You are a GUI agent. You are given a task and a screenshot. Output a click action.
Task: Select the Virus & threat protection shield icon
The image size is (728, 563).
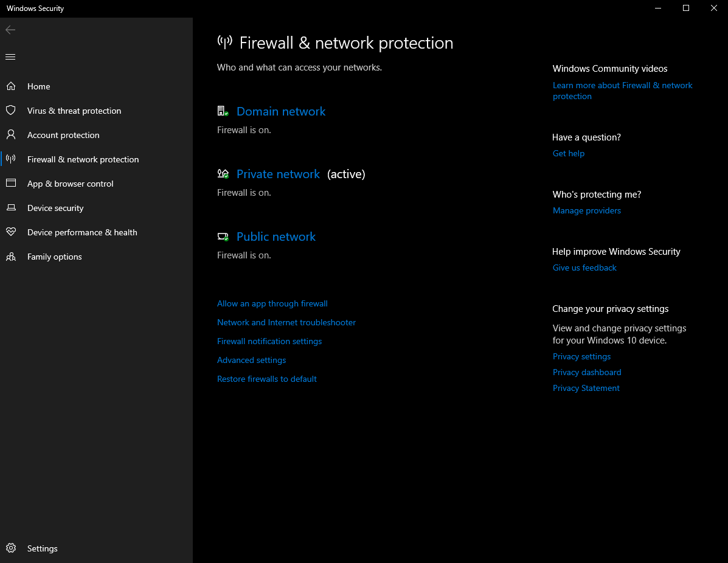(x=11, y=111)
